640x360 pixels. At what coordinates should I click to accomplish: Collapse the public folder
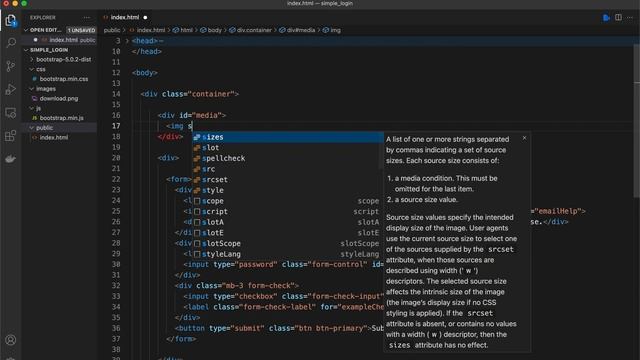tap(60, 128)
